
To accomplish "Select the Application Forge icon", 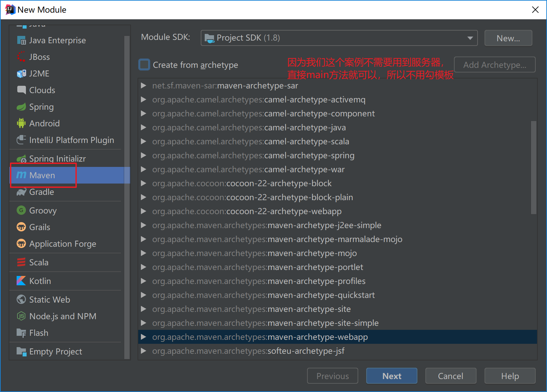I will pos(21,244).
